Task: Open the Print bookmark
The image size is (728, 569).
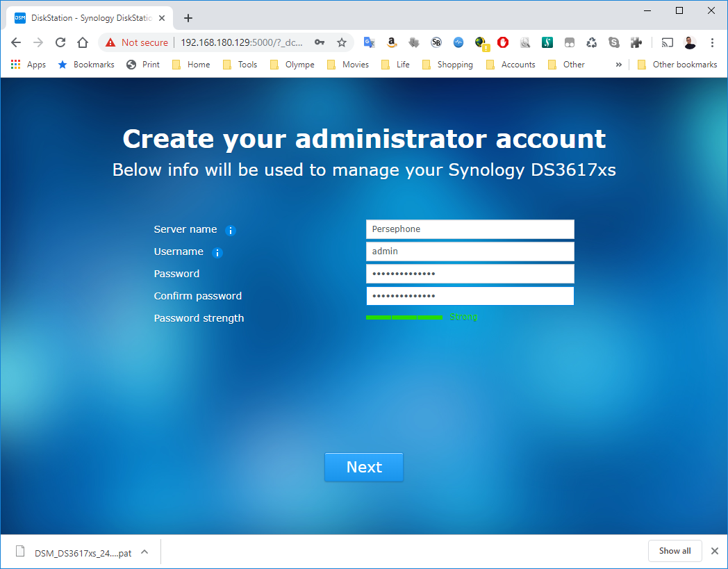Action: coord(143,65)
